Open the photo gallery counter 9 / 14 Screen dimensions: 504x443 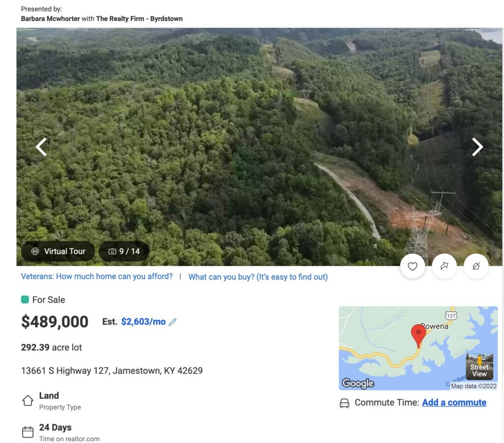click(124, 251)
